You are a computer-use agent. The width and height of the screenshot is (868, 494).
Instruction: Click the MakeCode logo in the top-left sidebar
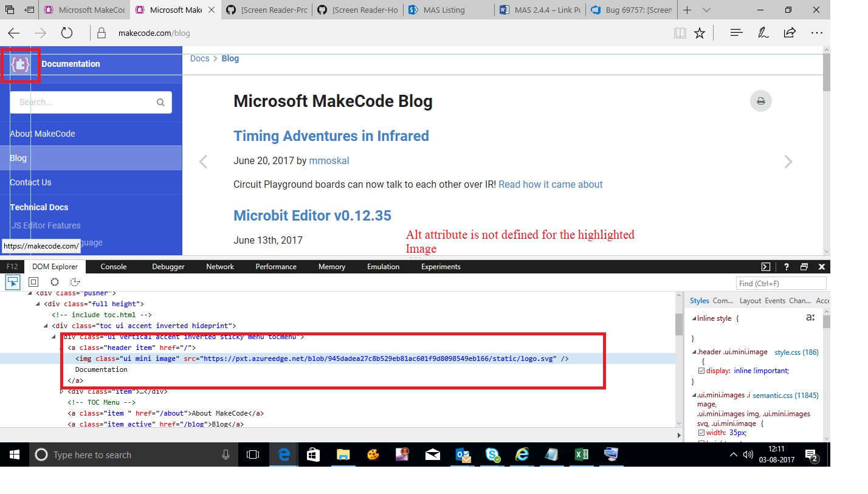(21, 64)
